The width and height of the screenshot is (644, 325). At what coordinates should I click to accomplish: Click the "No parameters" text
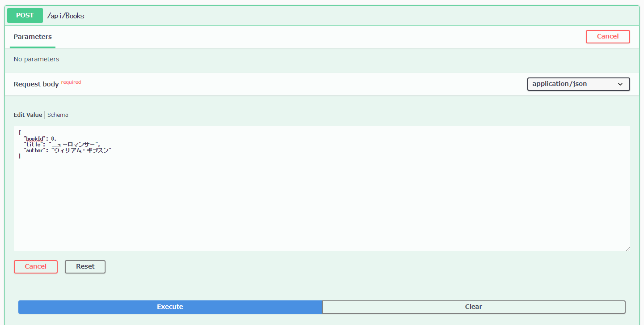36,59
